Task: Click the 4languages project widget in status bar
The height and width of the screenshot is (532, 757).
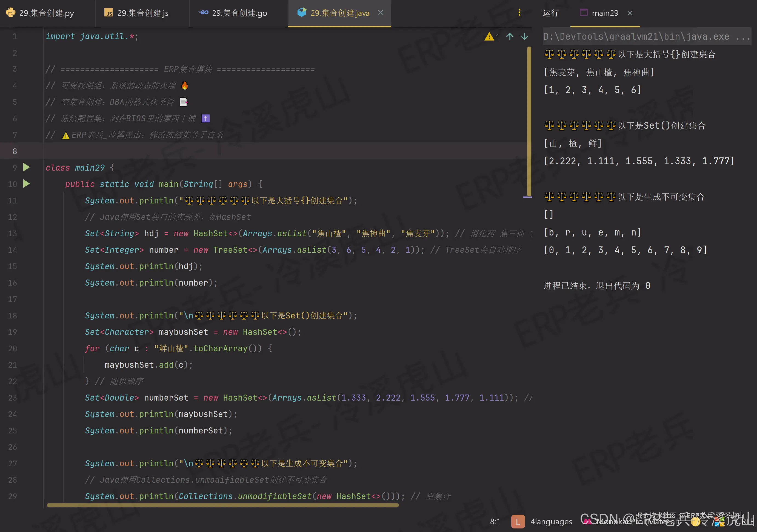Action: click(x=551, y=522)
